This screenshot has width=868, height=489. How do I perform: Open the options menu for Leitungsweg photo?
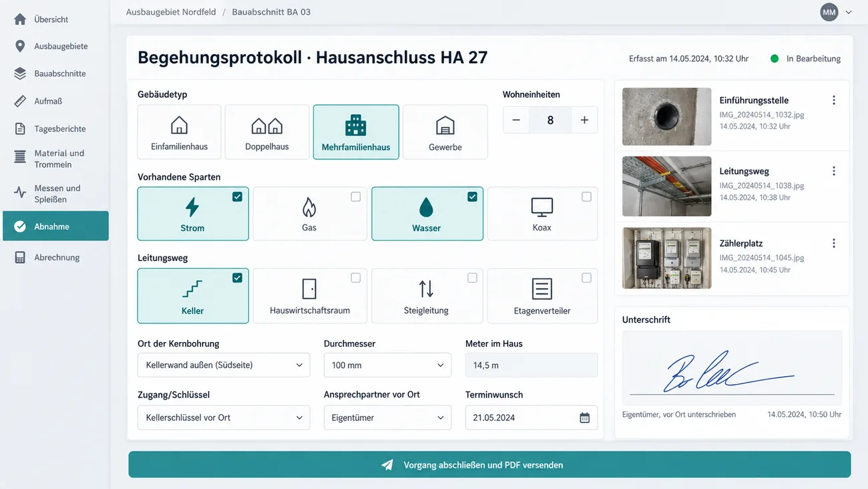click(833, 171)
